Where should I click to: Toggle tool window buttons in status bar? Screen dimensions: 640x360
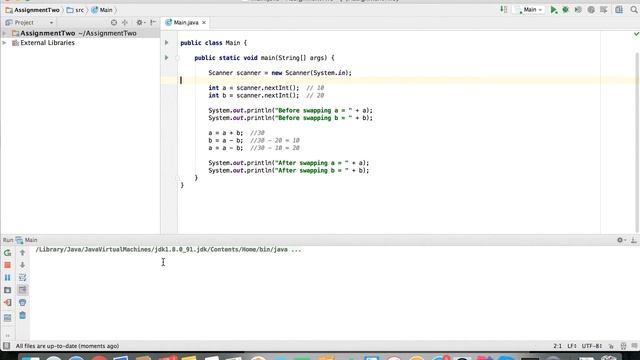[x=7, y=346]
